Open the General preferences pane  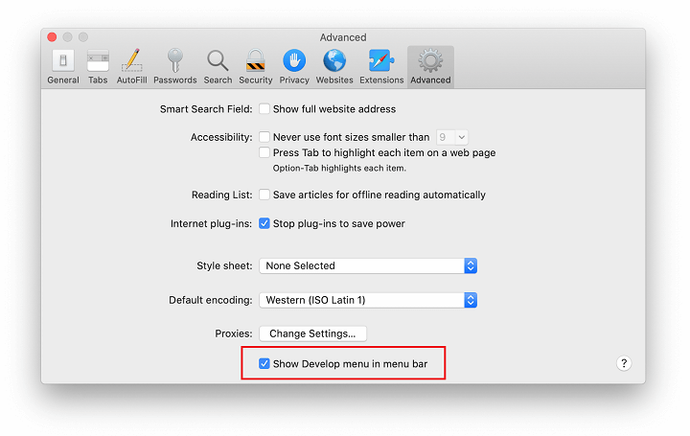point(63,66)
